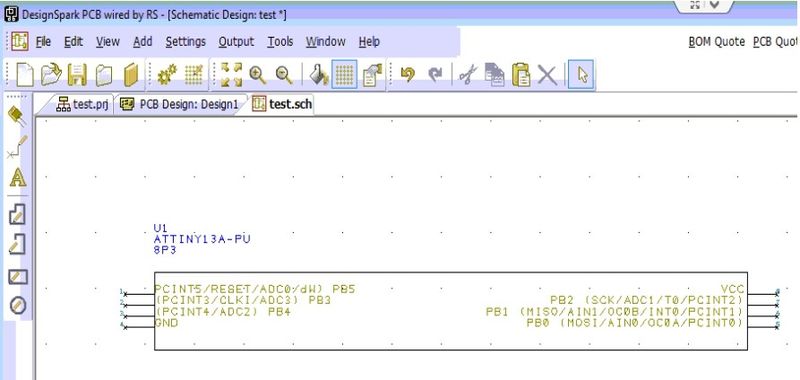
Task: Zoom out with the minus magnifier
Action: point(284,75)
